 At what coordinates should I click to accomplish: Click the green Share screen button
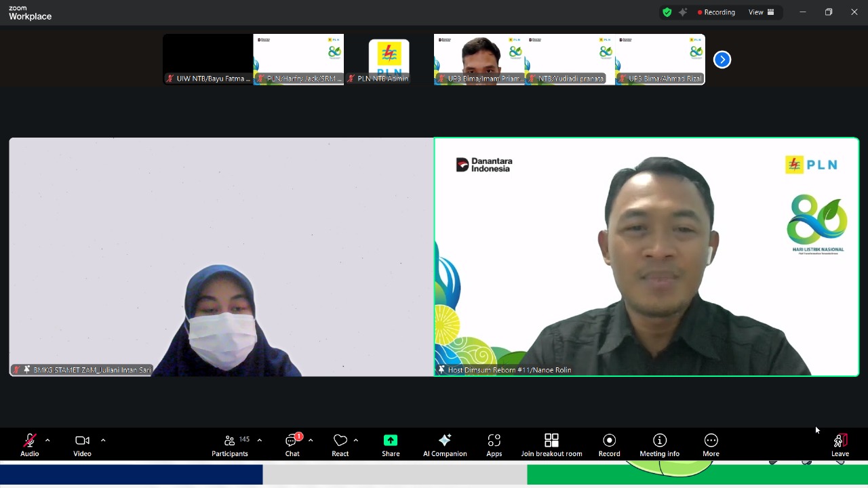tap(391, 445)
